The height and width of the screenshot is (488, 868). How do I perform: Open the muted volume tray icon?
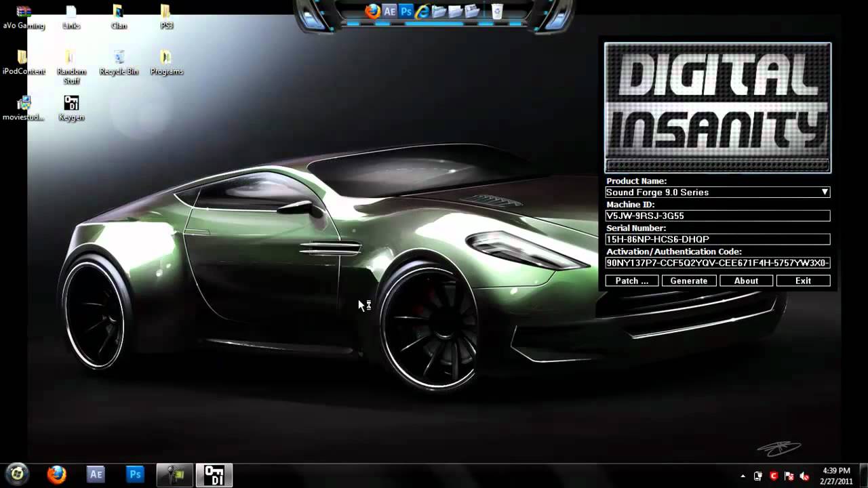805,476
